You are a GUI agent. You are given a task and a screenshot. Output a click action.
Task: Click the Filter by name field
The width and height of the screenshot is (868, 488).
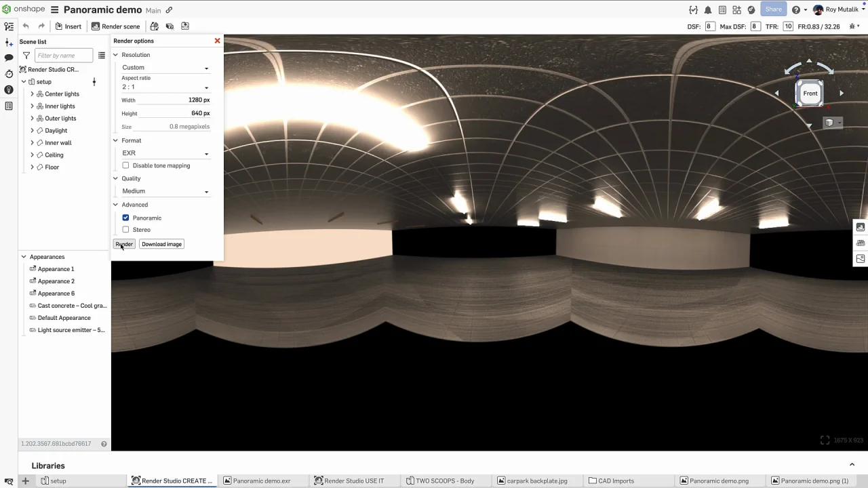[64, 56]
